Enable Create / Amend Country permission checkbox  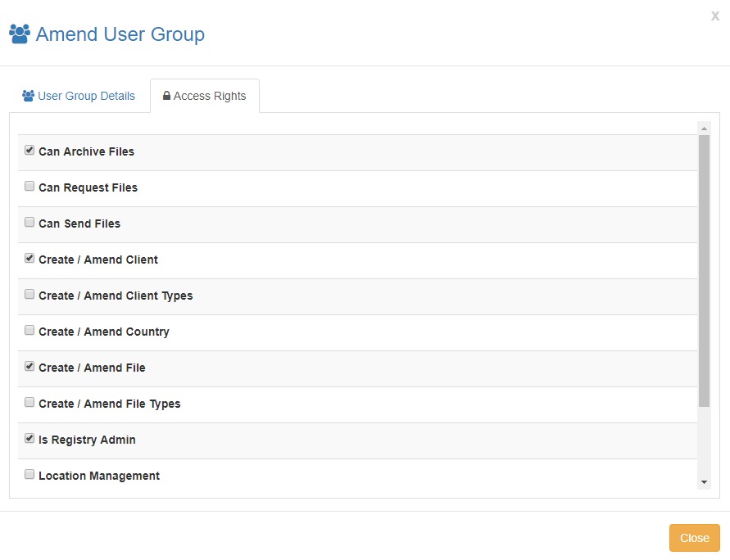pyautogui.click(x=29, y=331)
